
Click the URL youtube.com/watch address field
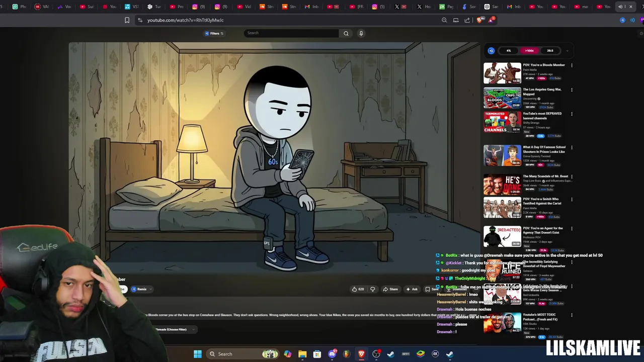pyautogui.click(x=186, y=20)
